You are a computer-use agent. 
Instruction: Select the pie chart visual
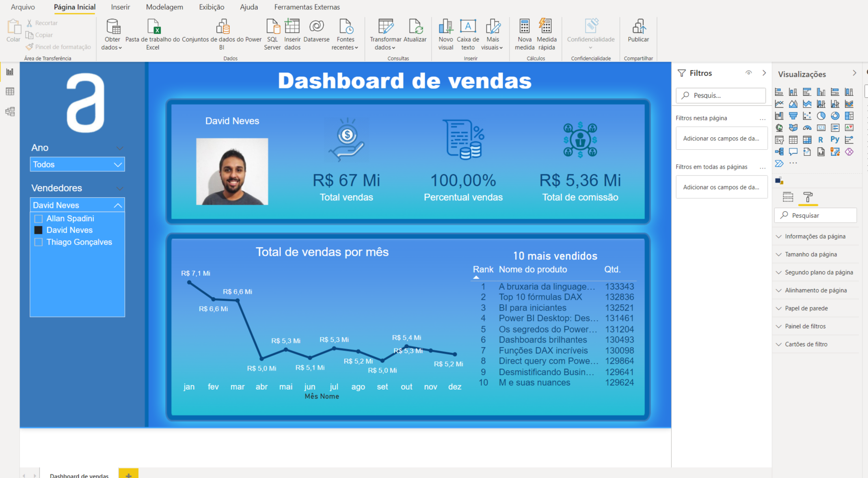tap(821, 116)
